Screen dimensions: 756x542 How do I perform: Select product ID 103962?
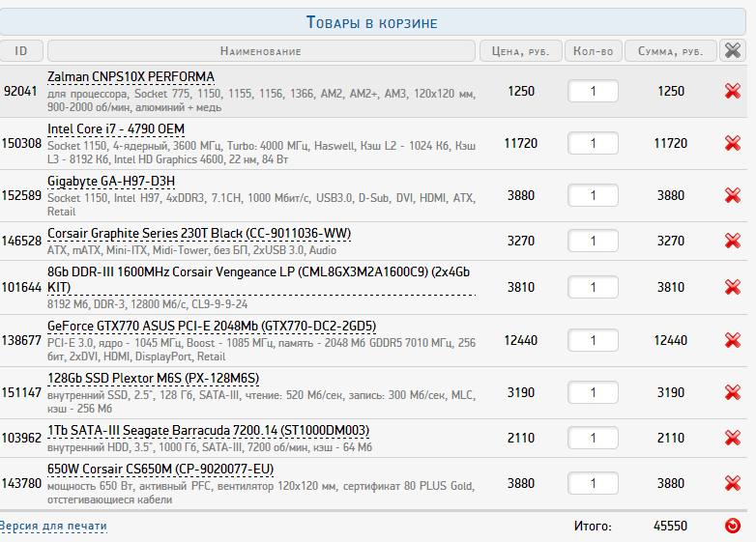point(21,438)
